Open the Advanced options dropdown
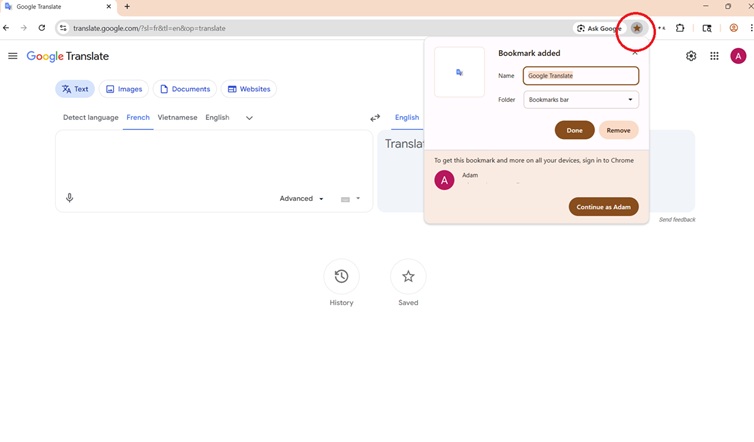 coord(301,199)
